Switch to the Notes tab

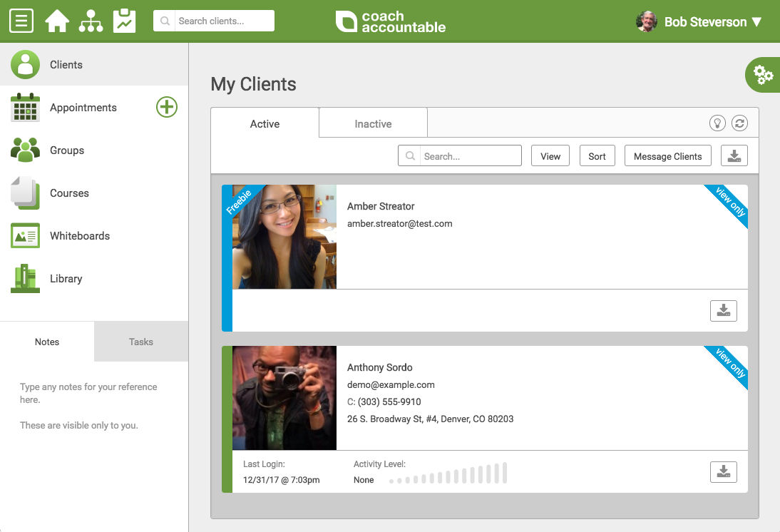point(47,342)
